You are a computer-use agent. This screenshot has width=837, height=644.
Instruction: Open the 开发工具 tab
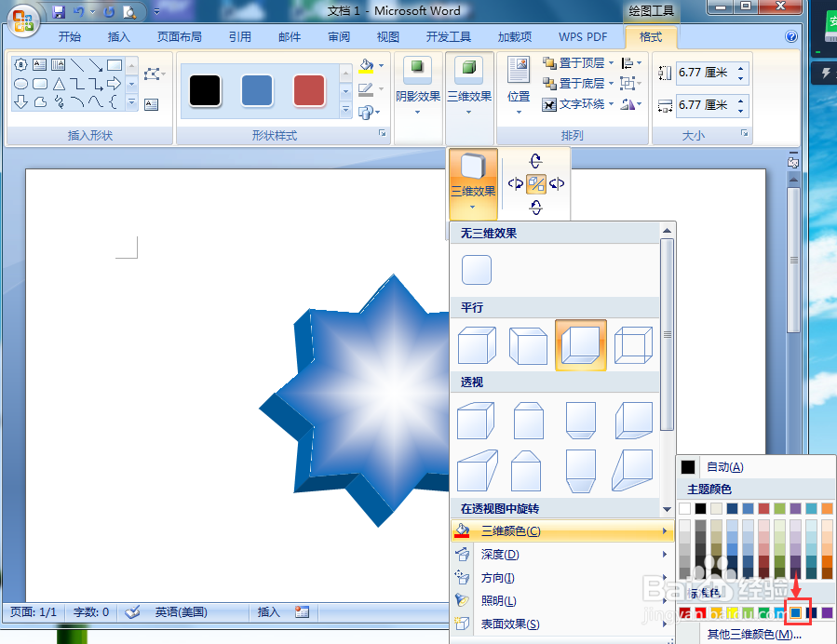(x=449, y=37)
